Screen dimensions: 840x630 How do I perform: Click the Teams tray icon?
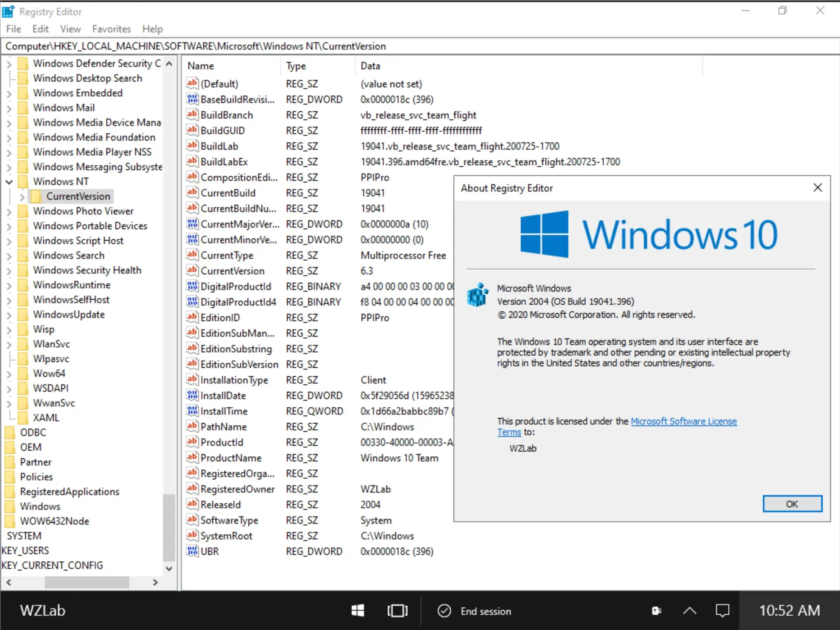click(x=657, y=611)
